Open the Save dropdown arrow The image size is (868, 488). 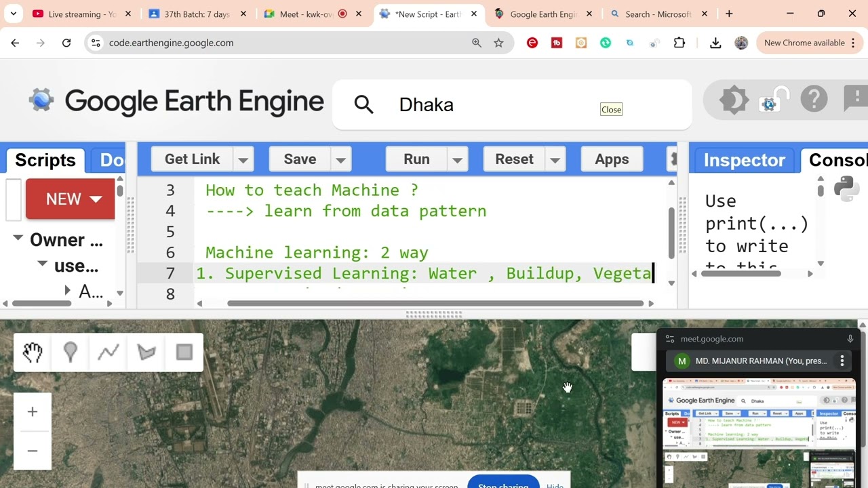(340, 160)
